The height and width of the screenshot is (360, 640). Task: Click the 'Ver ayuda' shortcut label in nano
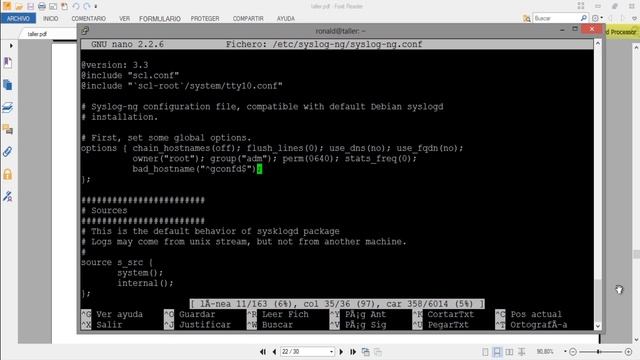119,314
